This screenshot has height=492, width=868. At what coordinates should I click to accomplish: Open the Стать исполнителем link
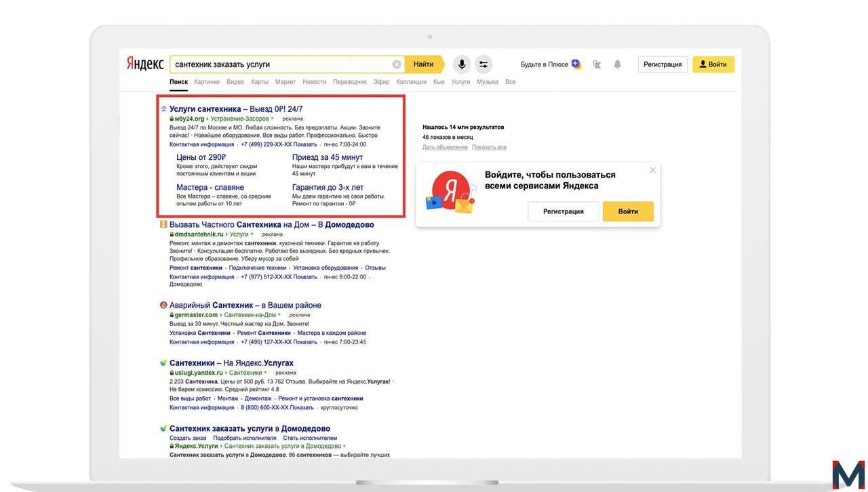point(310,438)
